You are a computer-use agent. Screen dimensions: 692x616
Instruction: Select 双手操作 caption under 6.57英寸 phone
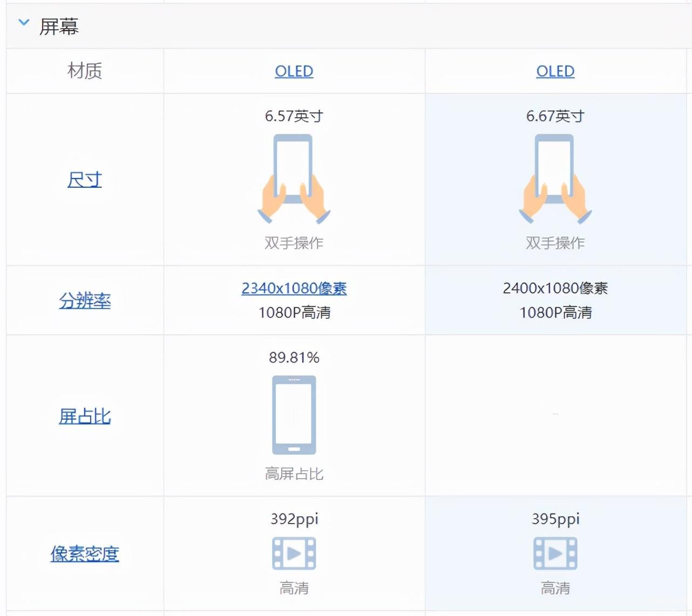click(294, 243)
